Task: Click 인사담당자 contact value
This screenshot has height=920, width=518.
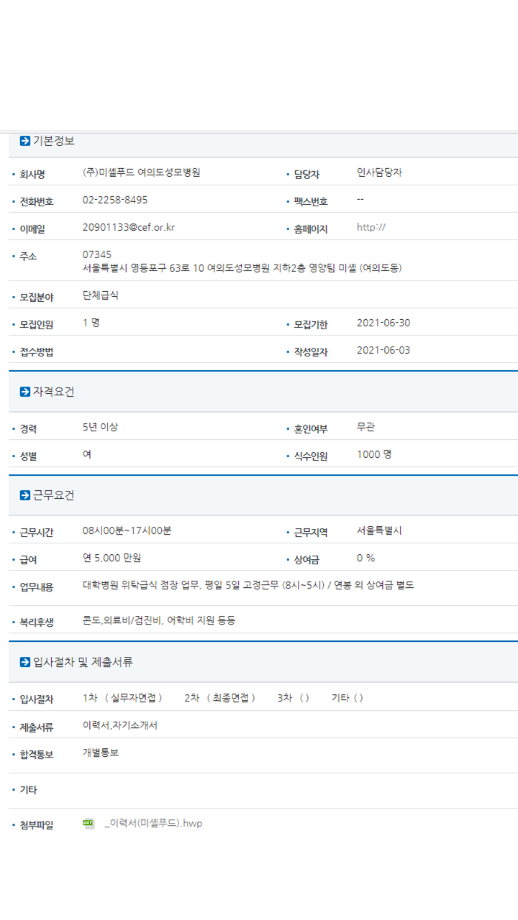Action: (379, 173)
